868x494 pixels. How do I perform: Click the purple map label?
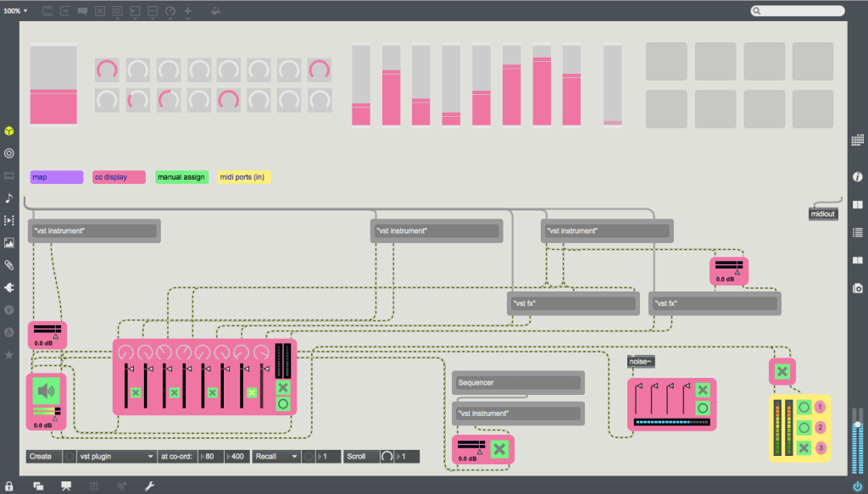(56, 177)
